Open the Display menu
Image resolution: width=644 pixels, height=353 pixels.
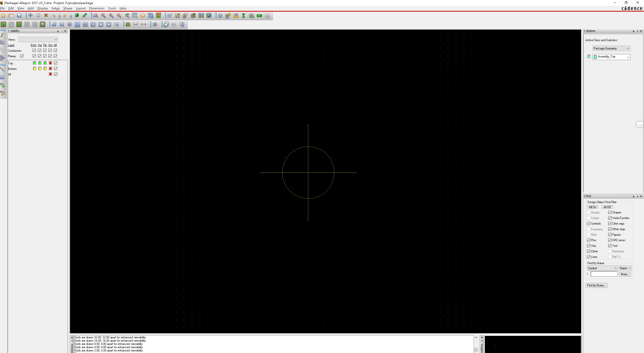tap(43, 8)
